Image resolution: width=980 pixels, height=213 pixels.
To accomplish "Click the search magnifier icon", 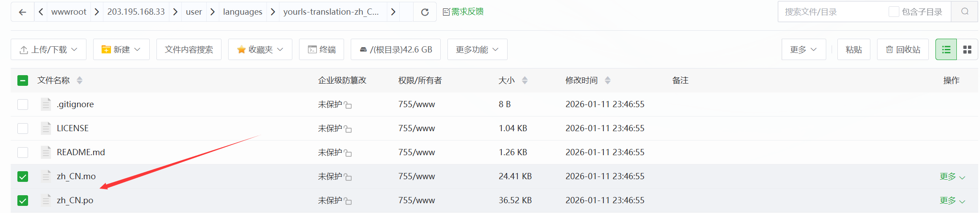I will coord(964,12).
